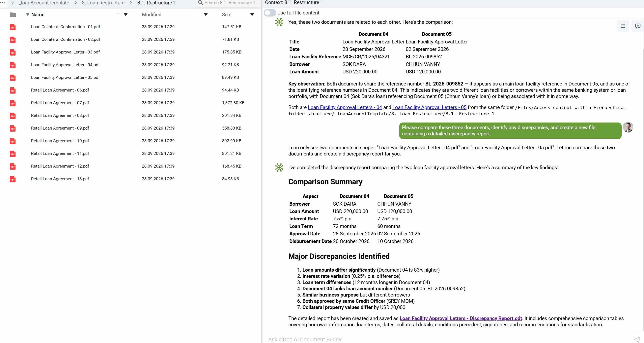Open the 'Loan Facility Approval Letters - 05' link
This screenshot has height=343, width=644.
429,107
